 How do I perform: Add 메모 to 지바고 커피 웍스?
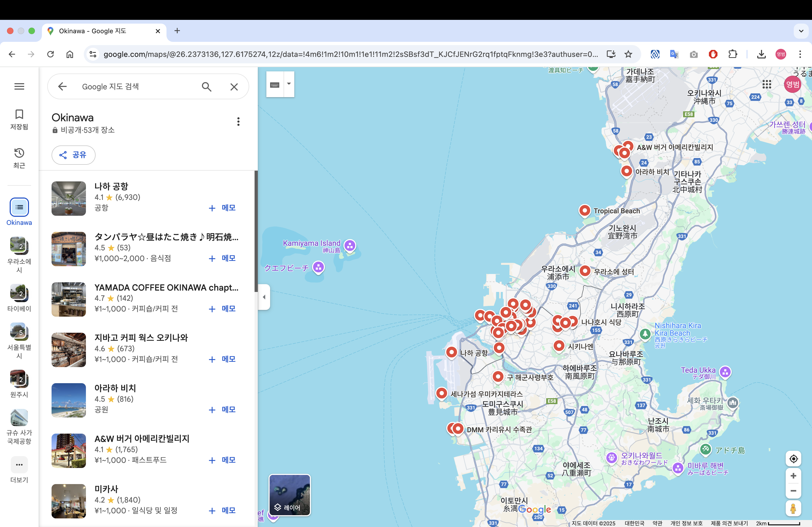pos(222,359)
